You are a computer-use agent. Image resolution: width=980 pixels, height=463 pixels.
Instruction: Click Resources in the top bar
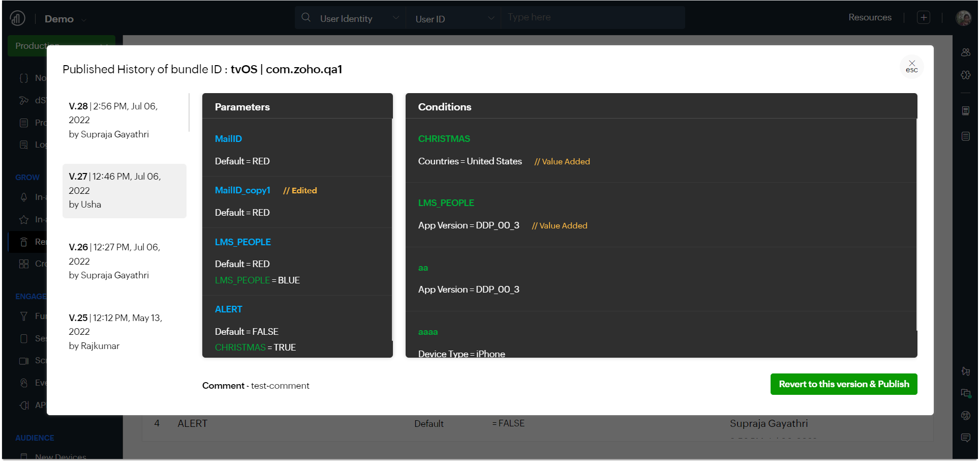[869, 17]
